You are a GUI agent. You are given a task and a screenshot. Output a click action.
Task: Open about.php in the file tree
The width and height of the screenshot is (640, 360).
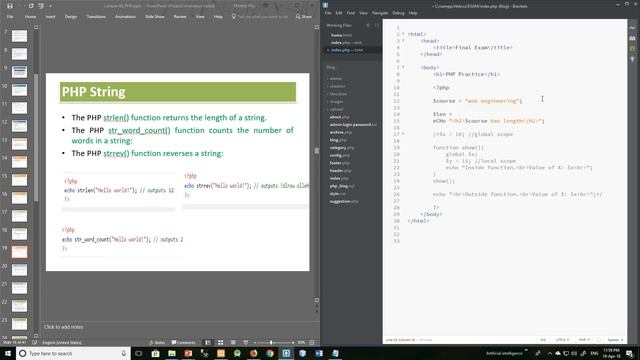click(340, 117)
